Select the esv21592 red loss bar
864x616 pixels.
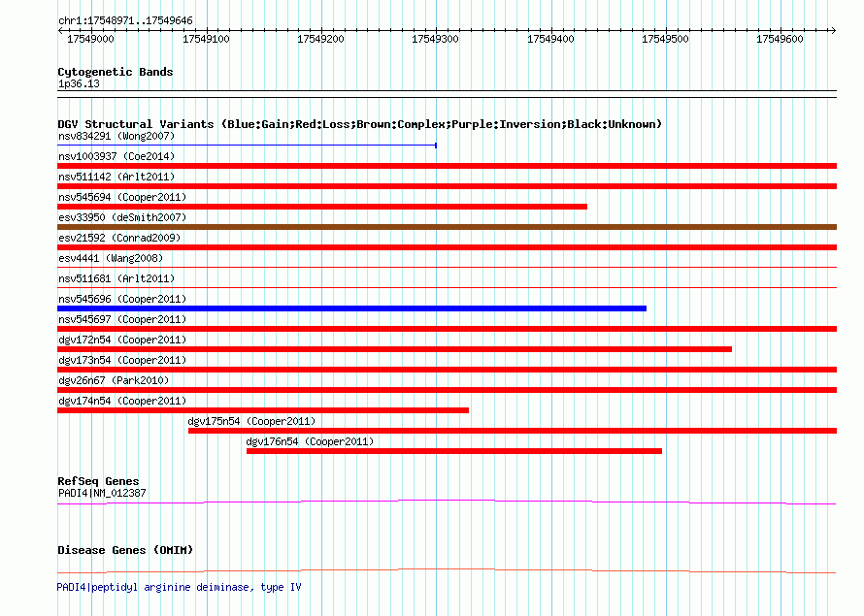[x=447, y=247]
